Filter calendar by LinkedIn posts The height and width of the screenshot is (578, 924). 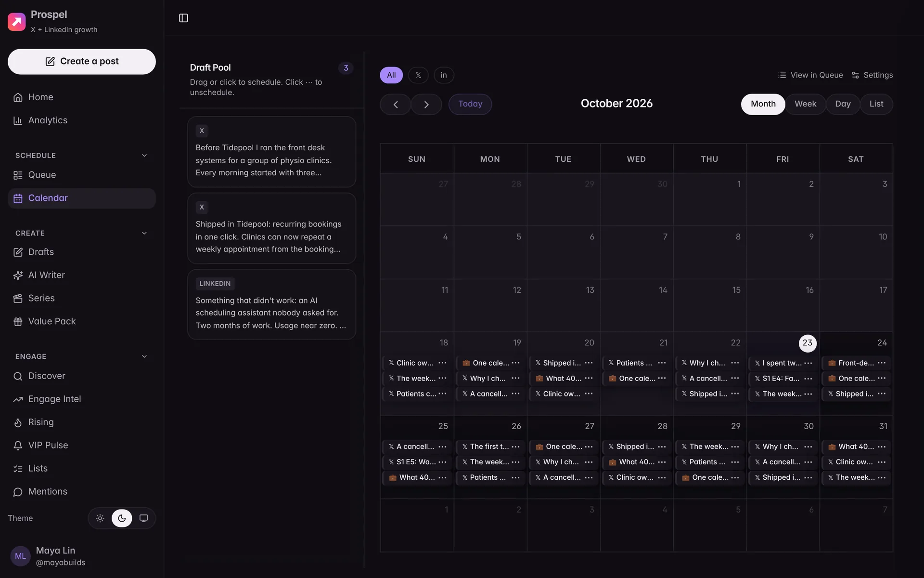(x=444, y=75)
